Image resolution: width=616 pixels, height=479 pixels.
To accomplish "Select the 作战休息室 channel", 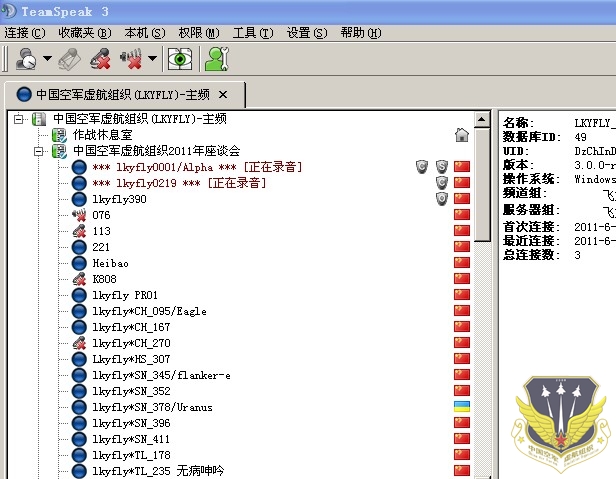I will click(103, 135).
